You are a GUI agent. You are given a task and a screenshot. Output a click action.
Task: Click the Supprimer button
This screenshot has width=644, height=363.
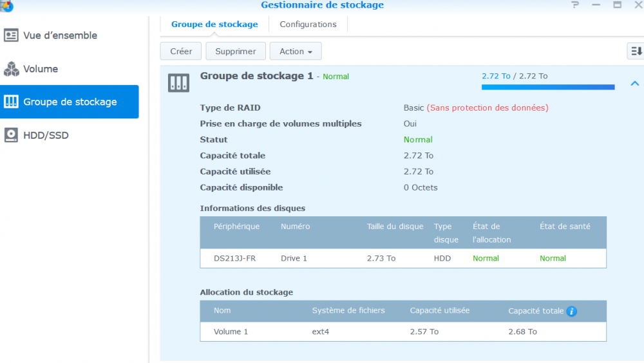point(235,51)
